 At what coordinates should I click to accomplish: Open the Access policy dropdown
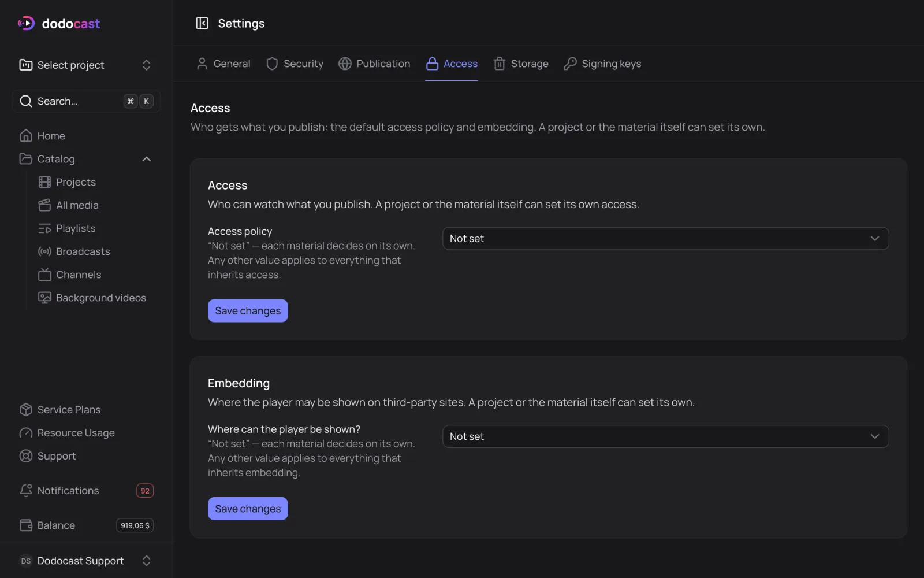665,238
